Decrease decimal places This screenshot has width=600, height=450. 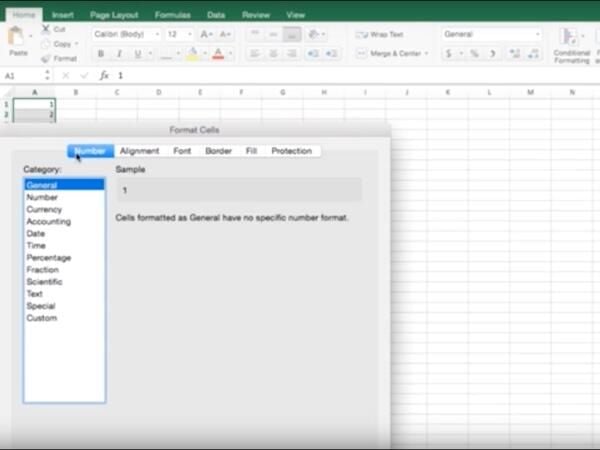click(533, 54)
